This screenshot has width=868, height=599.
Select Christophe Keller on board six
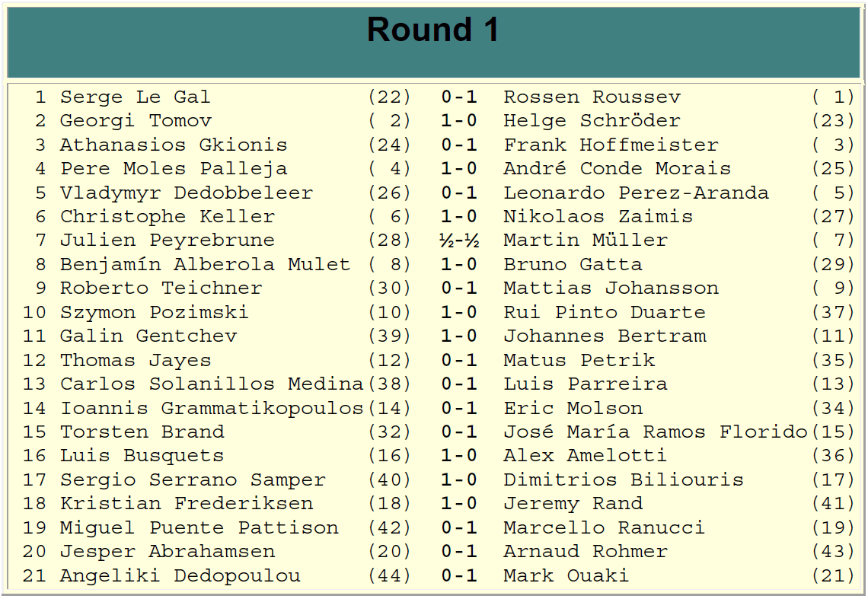[x=168, y=216]
